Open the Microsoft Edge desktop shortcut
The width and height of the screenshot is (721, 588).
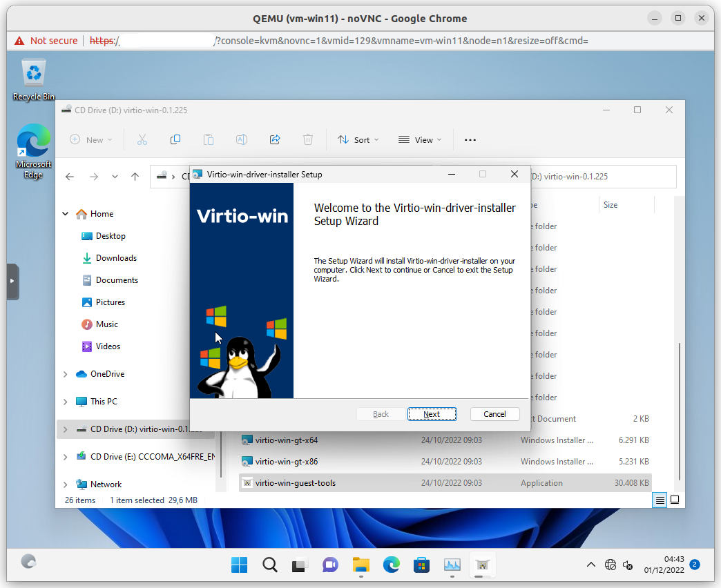34,152
